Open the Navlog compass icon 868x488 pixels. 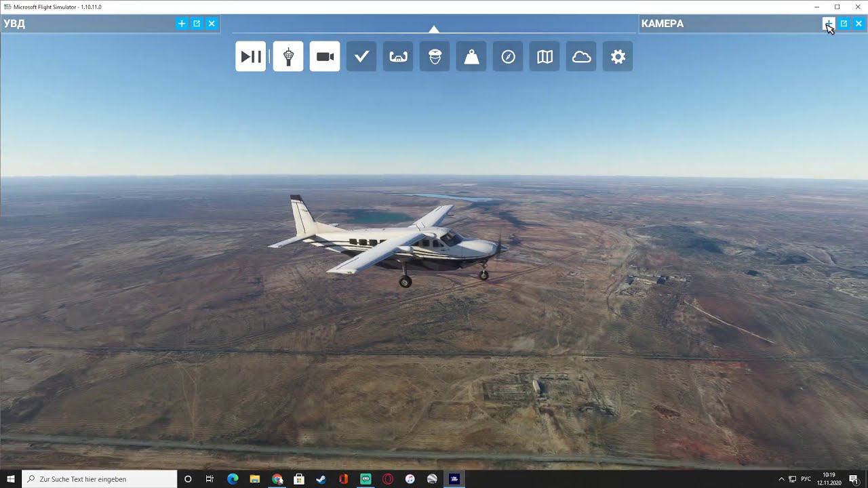click(508, 57)
